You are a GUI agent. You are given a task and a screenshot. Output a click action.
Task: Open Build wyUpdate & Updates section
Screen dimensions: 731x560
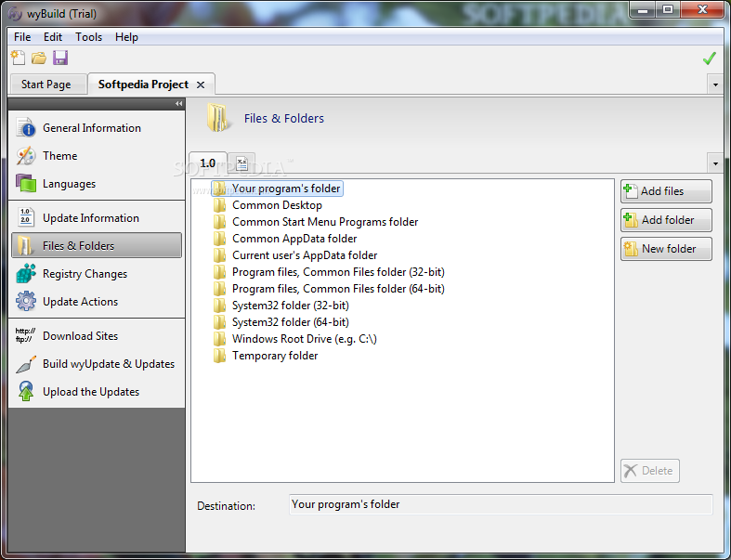[97, 364]
